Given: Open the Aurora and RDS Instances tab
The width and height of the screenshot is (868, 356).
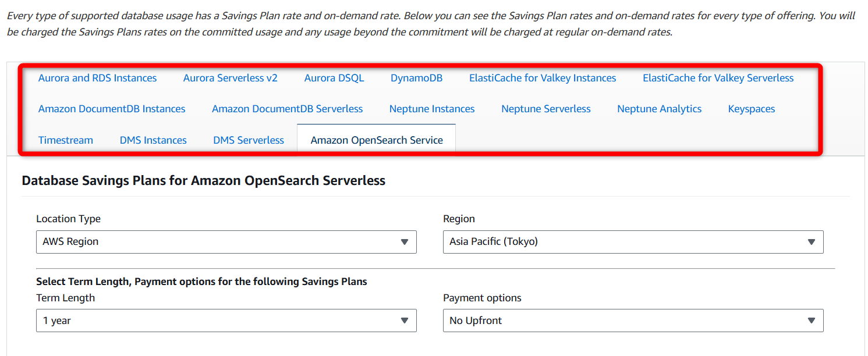Looking at the screenshot, I should tap(97, 78).
